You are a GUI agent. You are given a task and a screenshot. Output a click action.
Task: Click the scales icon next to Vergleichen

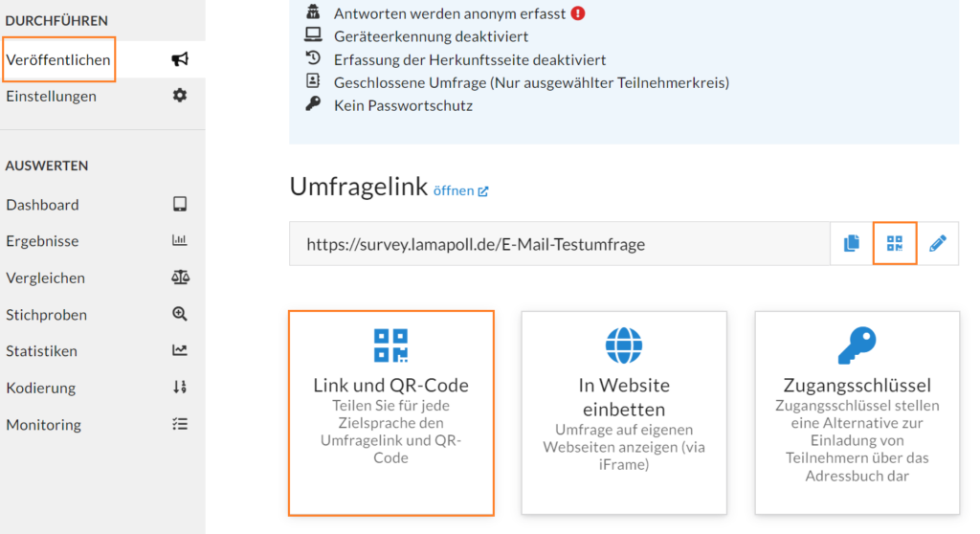tap(180, 277)
